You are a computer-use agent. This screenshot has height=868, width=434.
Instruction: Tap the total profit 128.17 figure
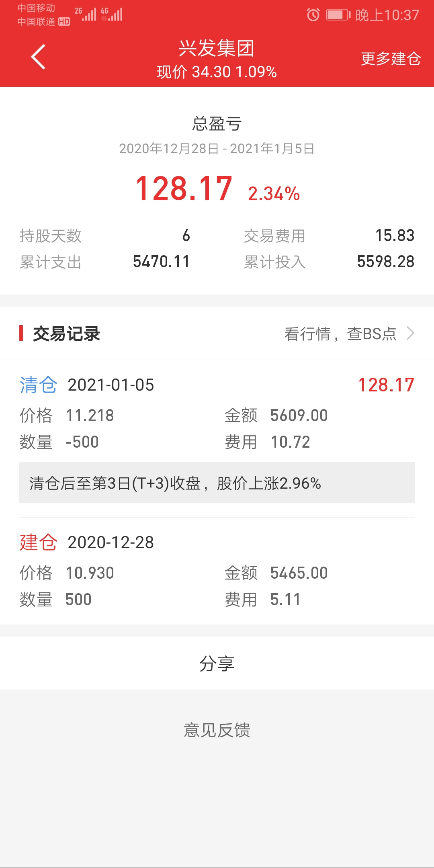184,189
